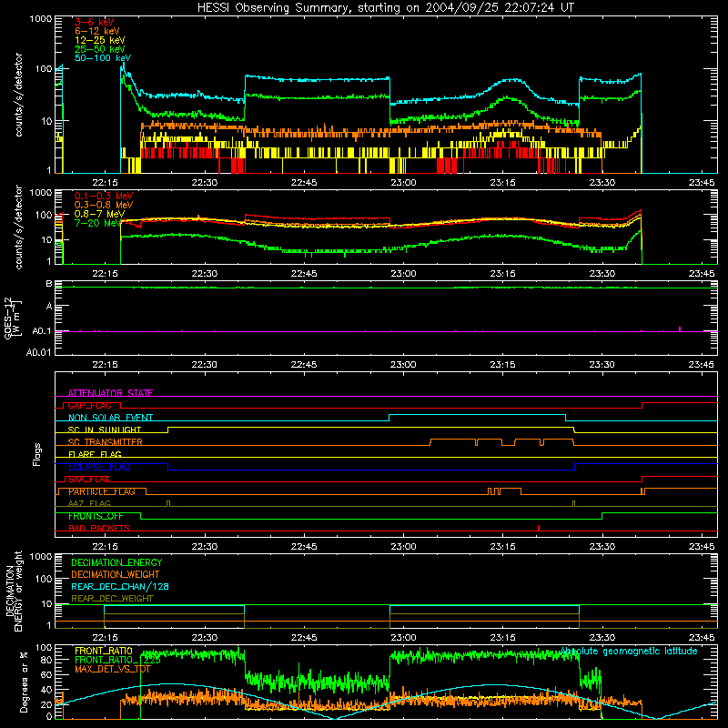The height and width of the screenshot is (728, 728).
Task: Click the Degrees or % axis label
Action: tap(24, 682)
